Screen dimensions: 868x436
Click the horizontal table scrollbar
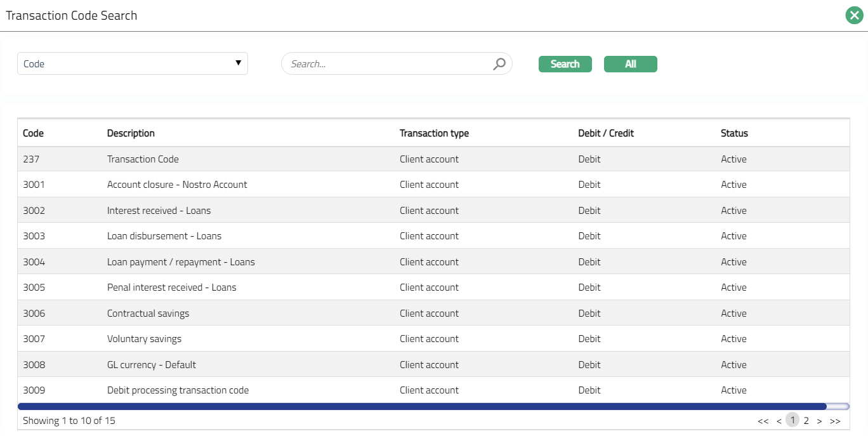pyautogui.click(x=422, y=406)
